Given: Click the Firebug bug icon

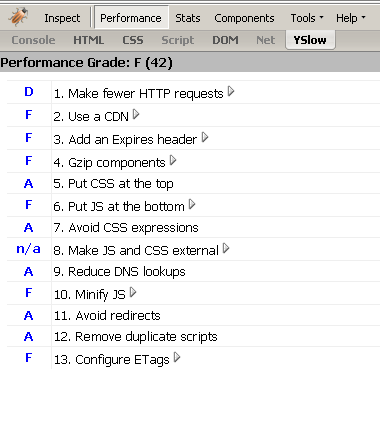Looking at the screenshot, I should pyautogui.click(x=18, y=17).
